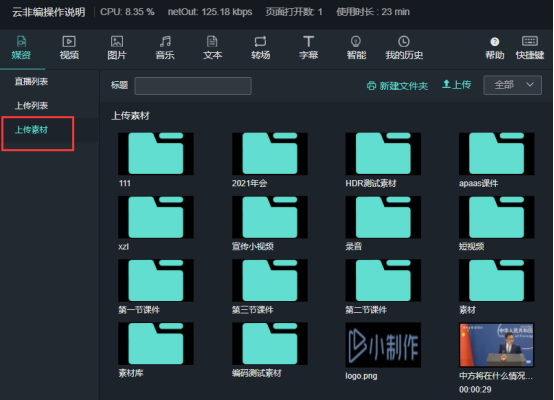
Task: Click the 帮助 help question icon
Action: [x=495, y=42]
